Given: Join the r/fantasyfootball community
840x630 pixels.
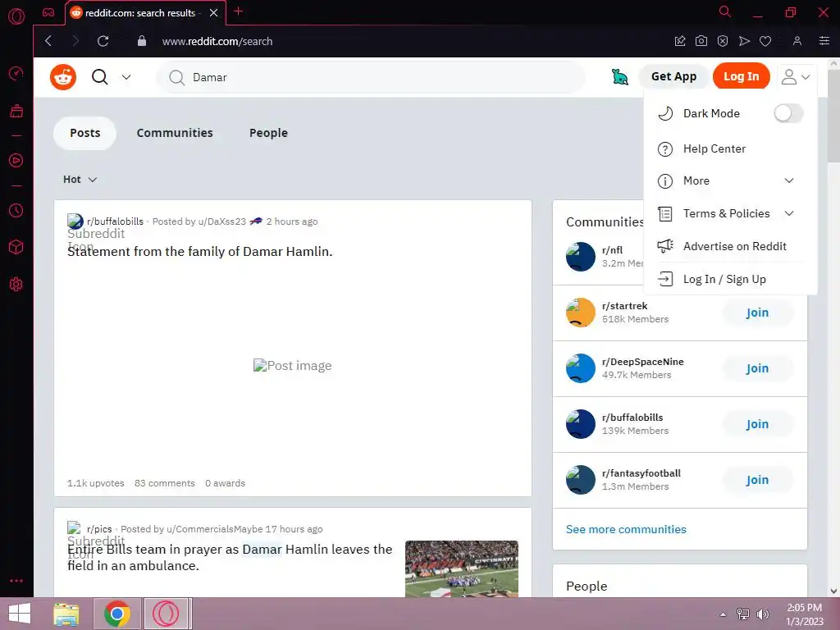Looking at the screenshot, I should pyautogui.click(x=757, y=480).
